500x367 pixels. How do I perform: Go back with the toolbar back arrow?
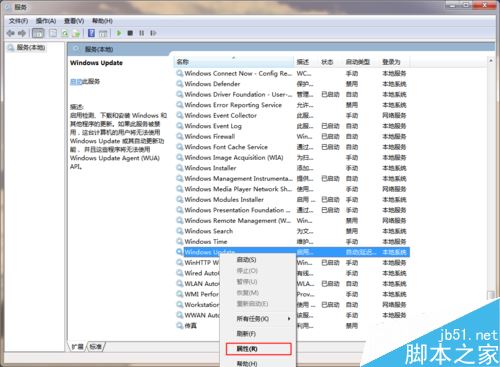(x=11, y=33)
